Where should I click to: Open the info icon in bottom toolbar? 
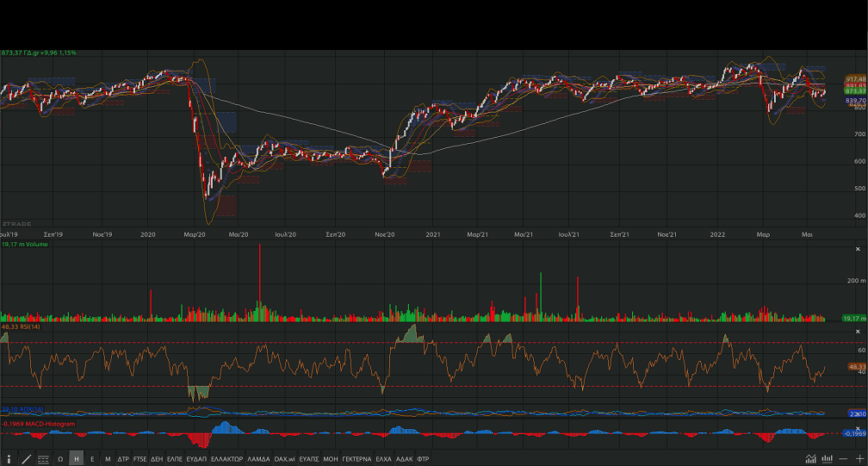pyautogui.click(x=9, y=459)
